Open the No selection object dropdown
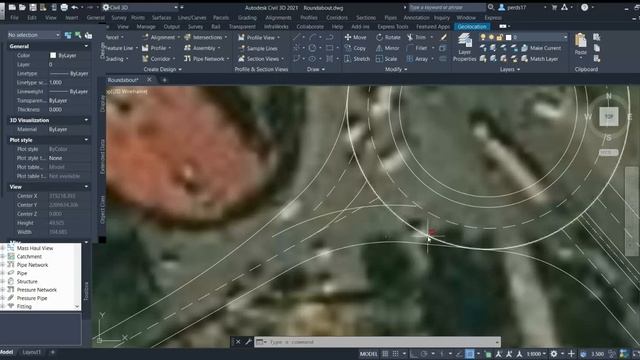 point(33,35)
